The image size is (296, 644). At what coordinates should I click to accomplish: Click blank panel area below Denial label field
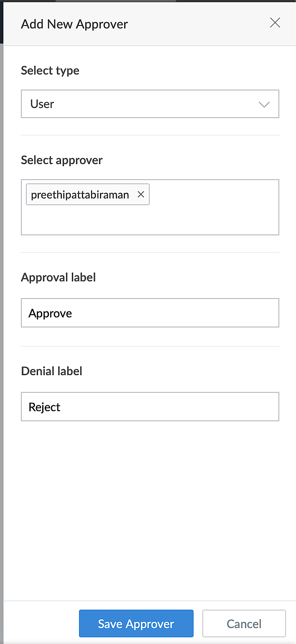150,502
